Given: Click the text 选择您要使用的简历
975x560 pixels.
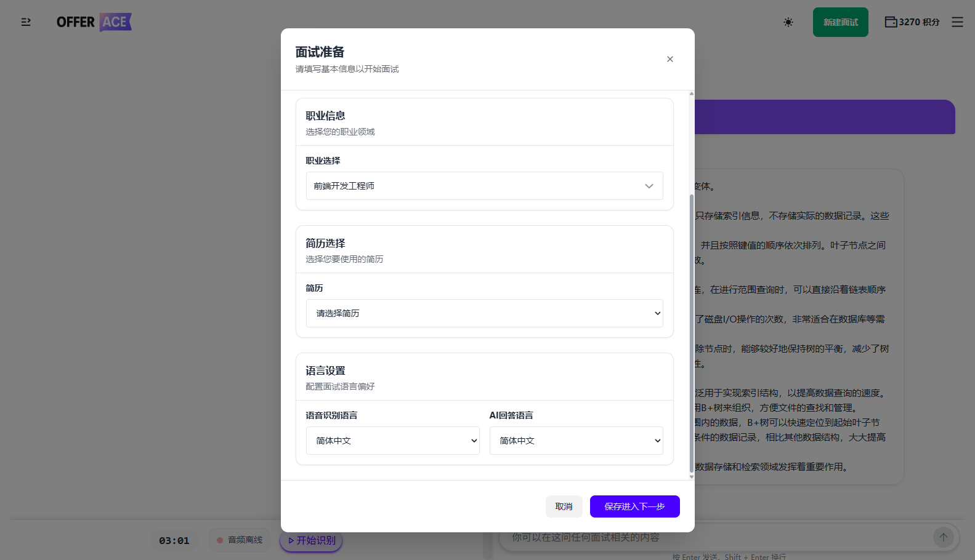Looking at the screenshot, I should point(344,259).
